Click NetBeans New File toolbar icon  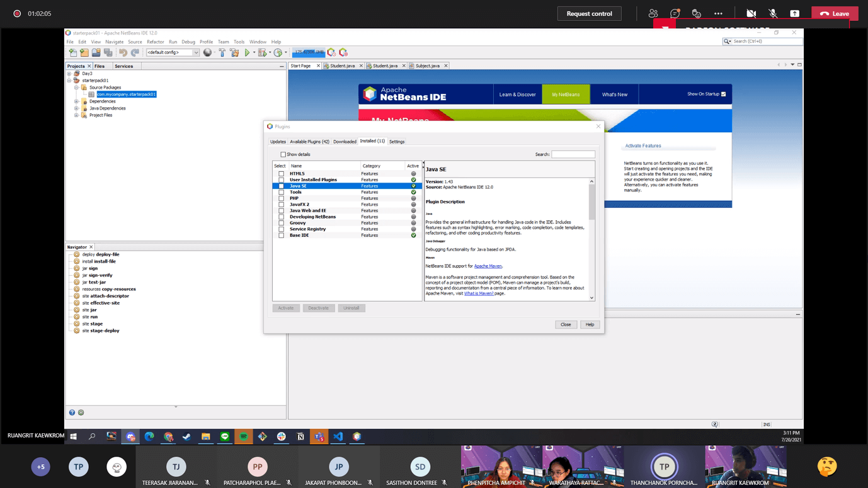coord(72,52)
